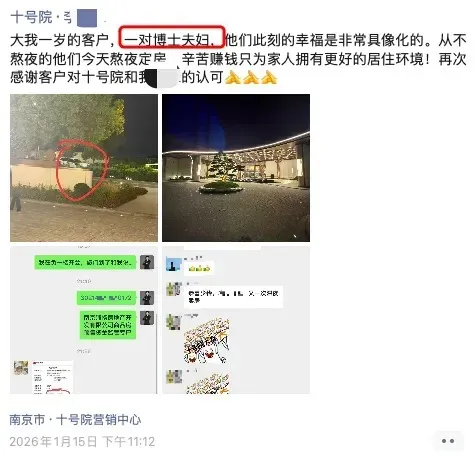Open the poster's name link 十号院
This screenshot has height=457, width=475.
[31, 17]
